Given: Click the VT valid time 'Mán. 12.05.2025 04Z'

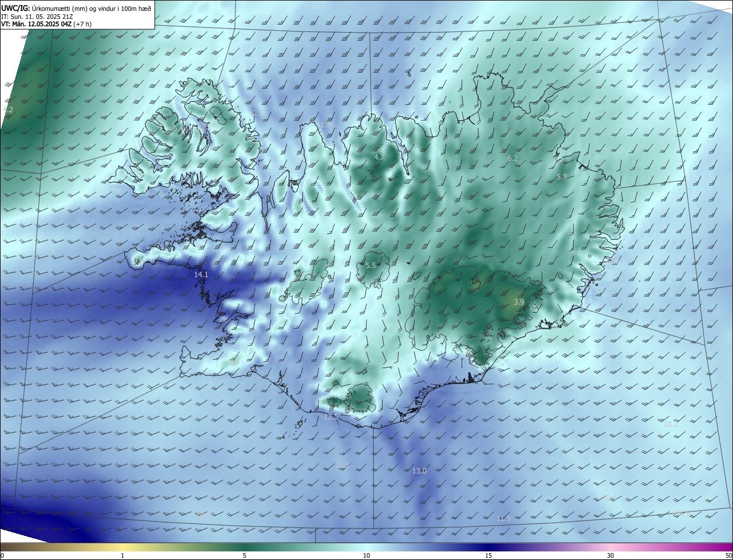Looking at the screenshot, I should coord(41,24).
